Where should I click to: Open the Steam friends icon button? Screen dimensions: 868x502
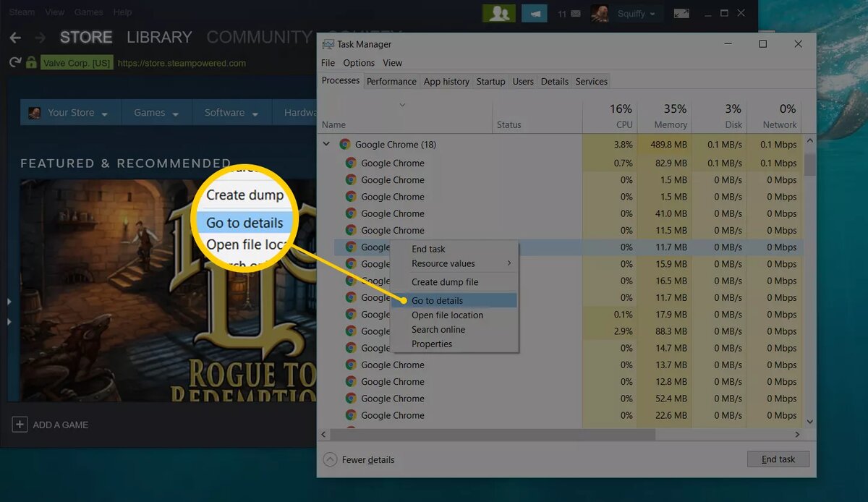click(x=499, y=13)
